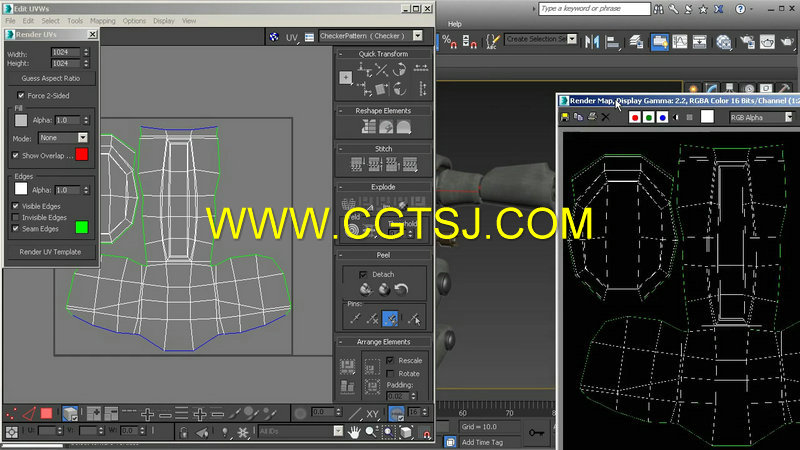The height and width of the screenshot is (450, 800).
Task: Click Clear X icon in Render Map toolbar
Action: tap(606, 117)
